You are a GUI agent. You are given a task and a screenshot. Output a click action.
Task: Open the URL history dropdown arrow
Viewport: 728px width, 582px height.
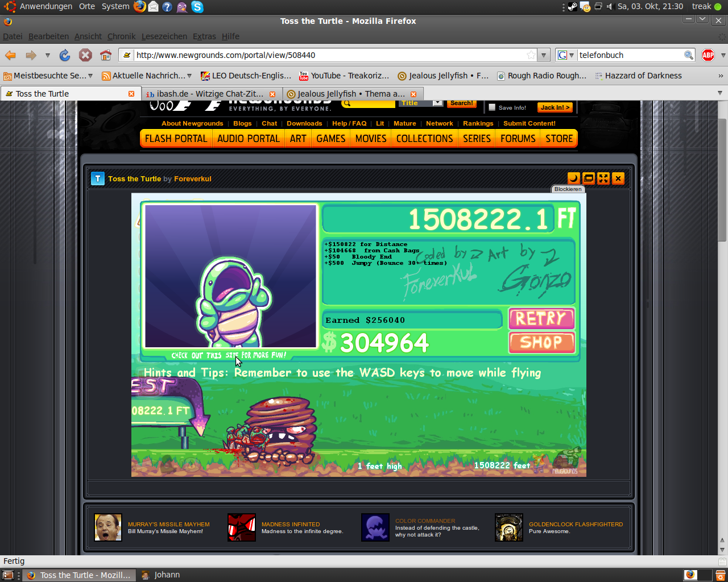click(x=544, y=55)
